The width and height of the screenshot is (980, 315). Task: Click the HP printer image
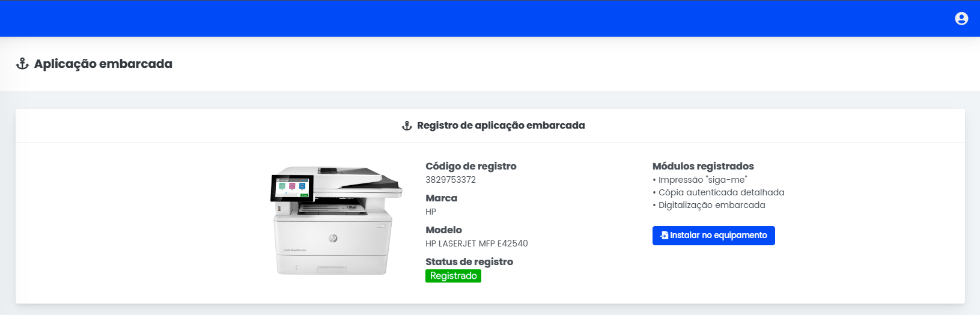tap(336, 221)
